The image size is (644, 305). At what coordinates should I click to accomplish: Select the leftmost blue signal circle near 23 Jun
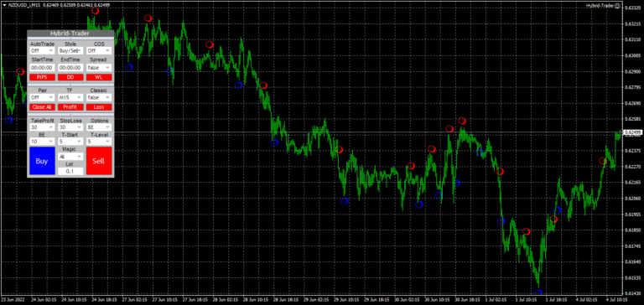(x=8, y=121)
